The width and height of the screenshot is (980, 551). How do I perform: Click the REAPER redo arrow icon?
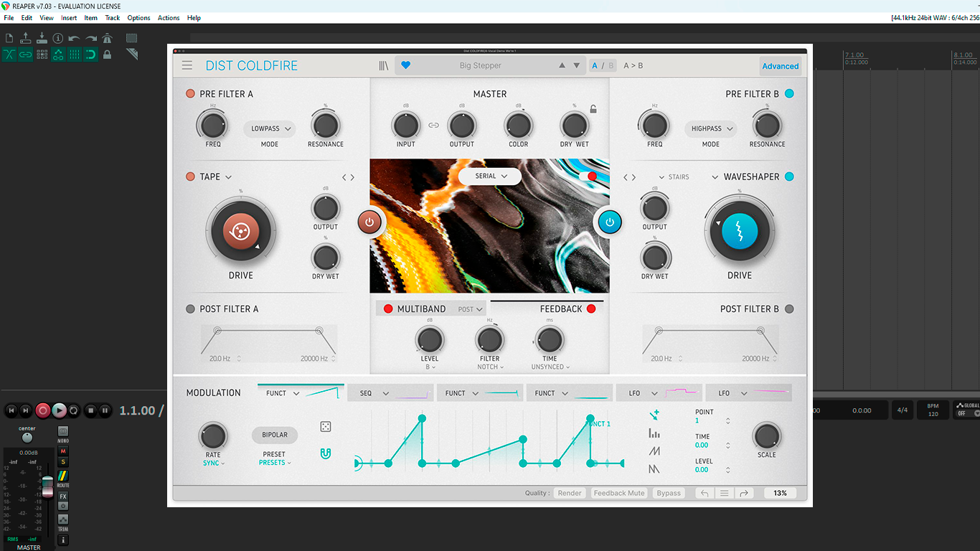(91, 38)
